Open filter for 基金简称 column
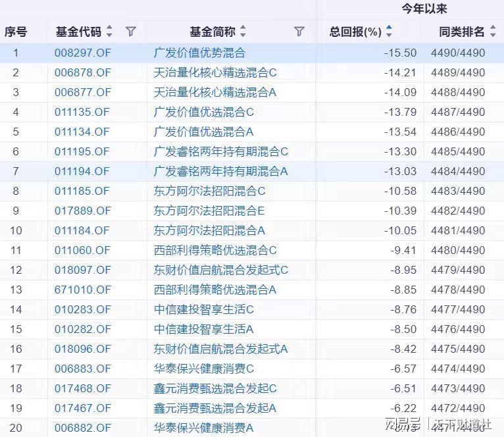The image size is (504, 437). tap(299, 32)
